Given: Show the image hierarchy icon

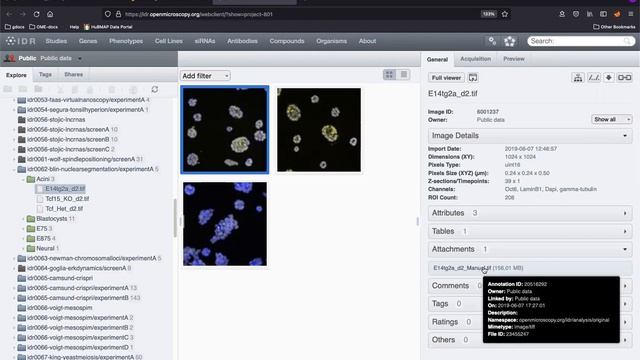Looking at the screenshot, I should [x=578, y=78].
